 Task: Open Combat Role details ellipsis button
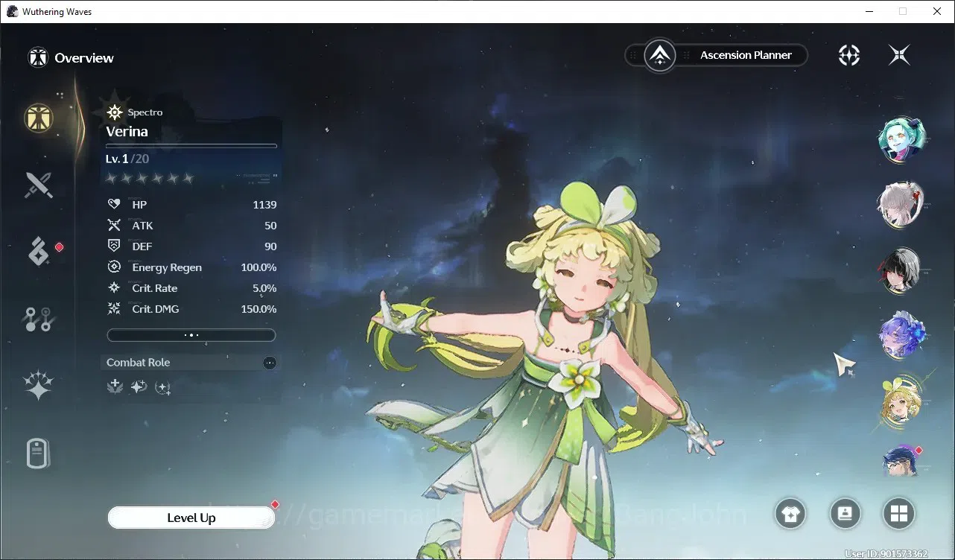(x=270, y=363)
